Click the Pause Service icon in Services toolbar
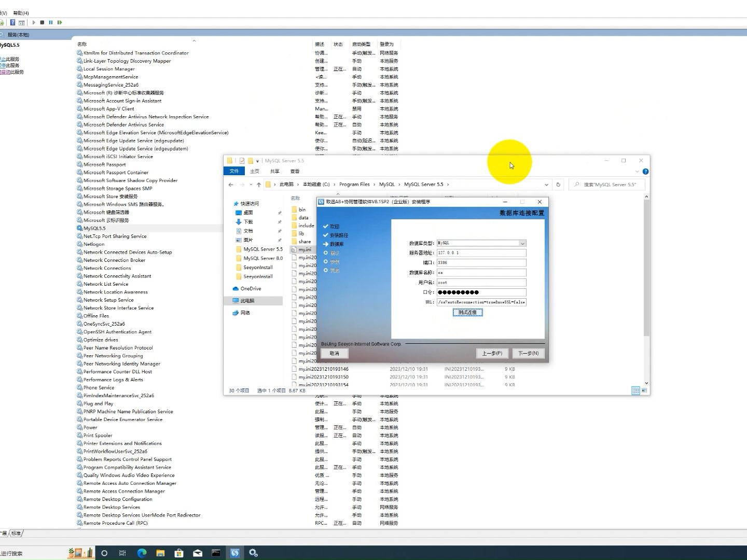Screen dimensions: 747x560 click(x=51, y=22)
